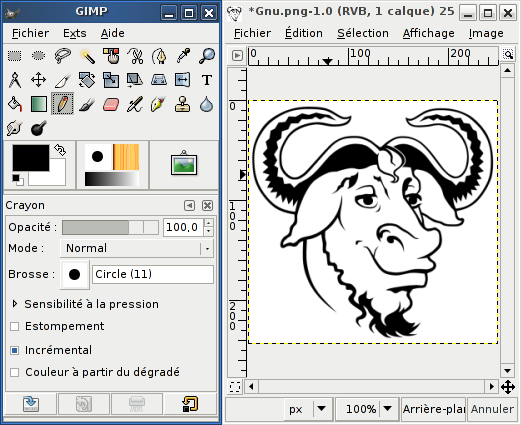The width and height of the screenshot is (521, 425).
Task: Open the Aide menu
Action: tap(113, 33)
